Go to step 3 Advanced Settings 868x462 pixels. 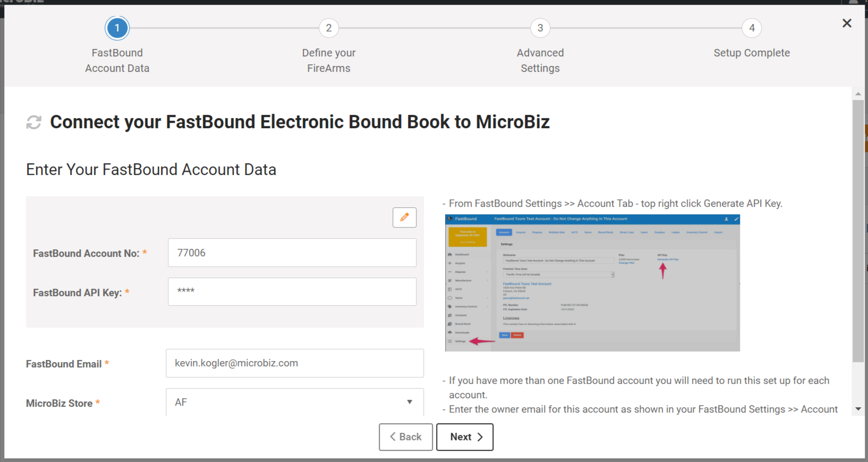pyautogui.click(x=540, y=28)
